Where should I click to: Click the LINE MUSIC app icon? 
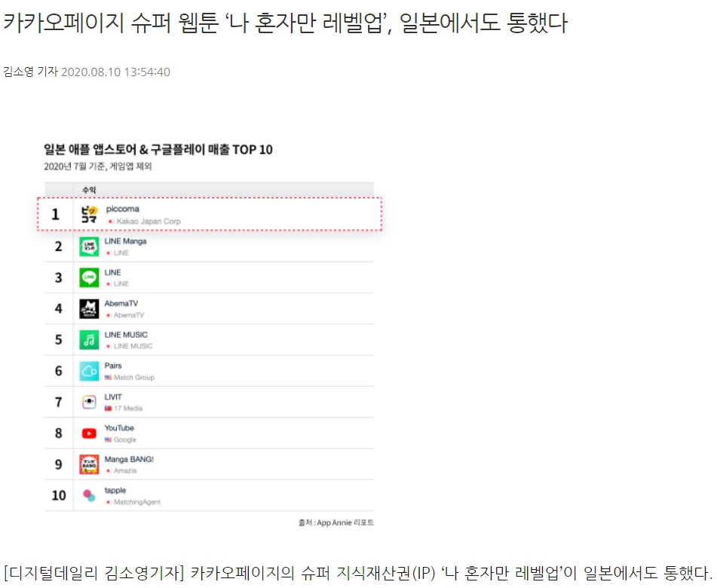[x=89, y=340]
